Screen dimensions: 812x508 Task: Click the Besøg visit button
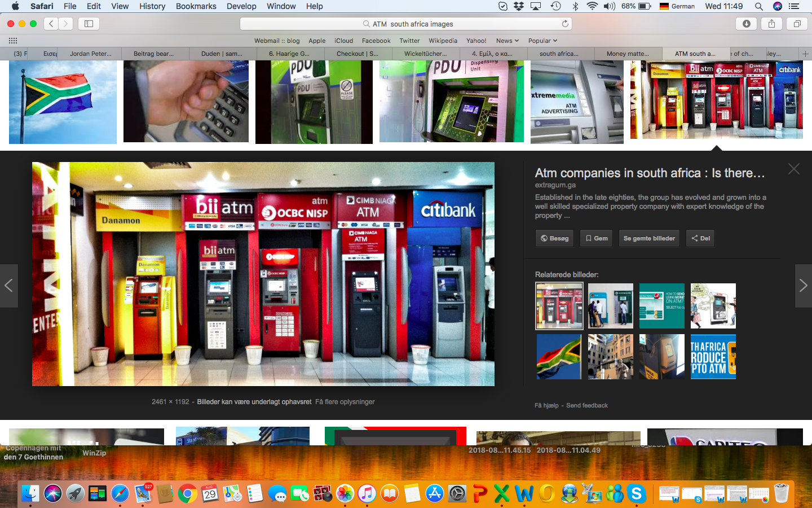point(554,238)
